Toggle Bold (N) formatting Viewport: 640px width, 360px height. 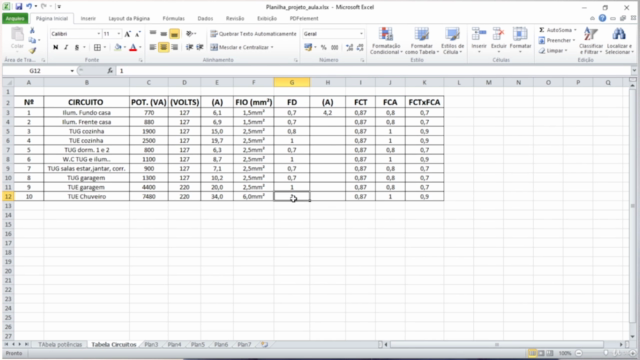coord(56,47)
